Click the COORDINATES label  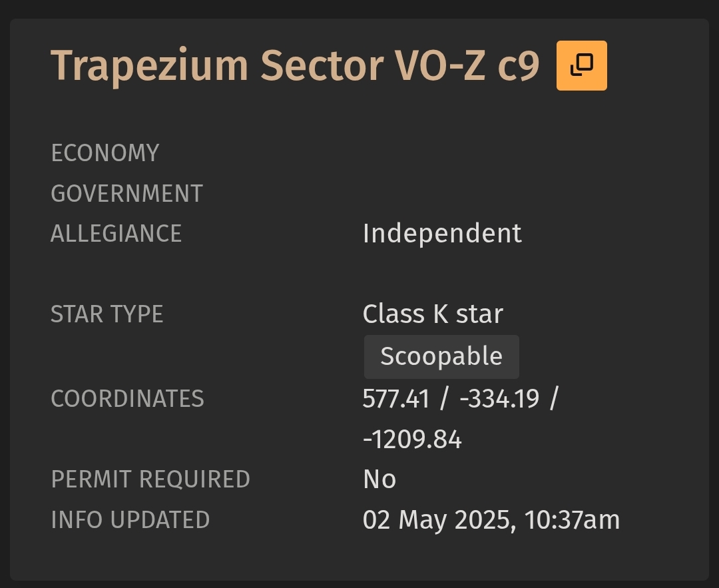[x=127, y=399]
